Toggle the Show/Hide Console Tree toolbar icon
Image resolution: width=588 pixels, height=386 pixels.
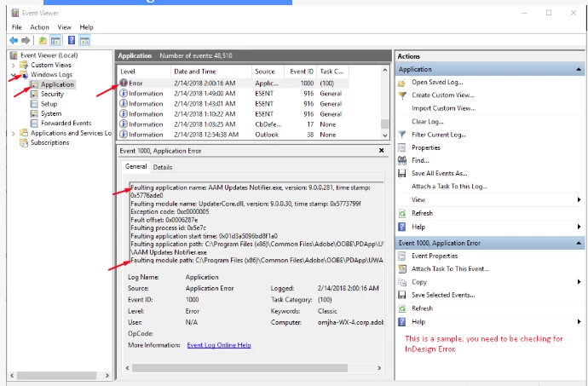[x=55, y=40]
